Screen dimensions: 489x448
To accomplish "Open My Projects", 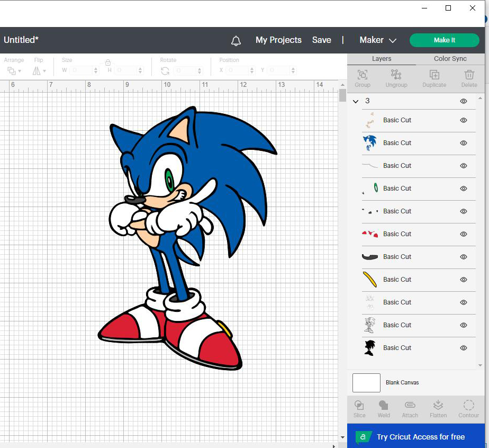I will point(278,40).
